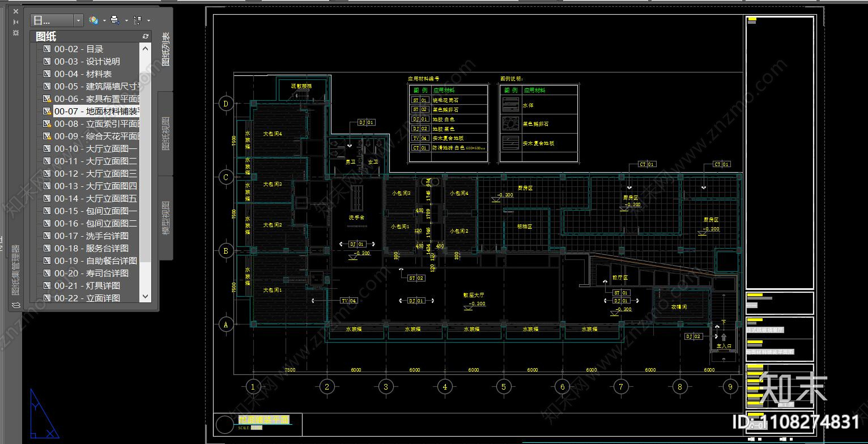
Task: Click grid bubble D on drawing
Action: click(x=226, y=104)
